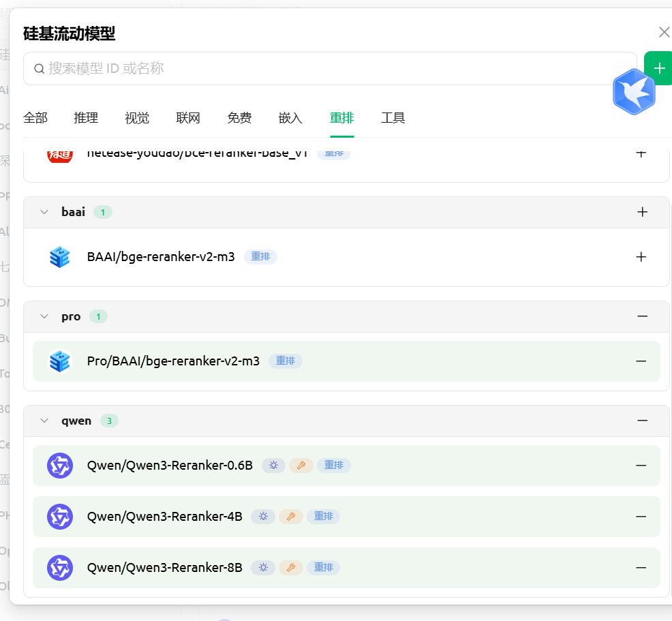The height and width of the screenshot is (621, 672).
Task: Click the Qwen3-Reranker-4B Qwen logo
Action: coord(59,517)
